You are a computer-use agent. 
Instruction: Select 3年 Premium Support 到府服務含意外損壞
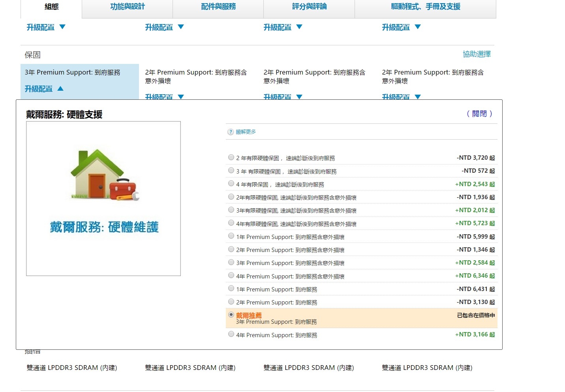[231, 262]
